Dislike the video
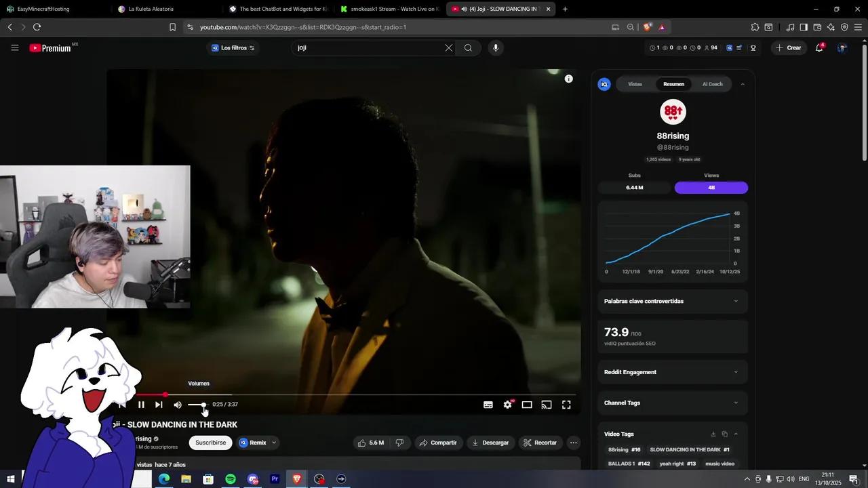The height and width of the screenshot is (488, 868). coord(399,443)
